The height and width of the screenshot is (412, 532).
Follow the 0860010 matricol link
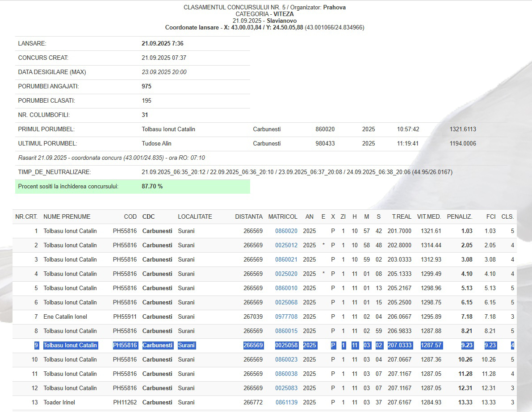[286, 288]
